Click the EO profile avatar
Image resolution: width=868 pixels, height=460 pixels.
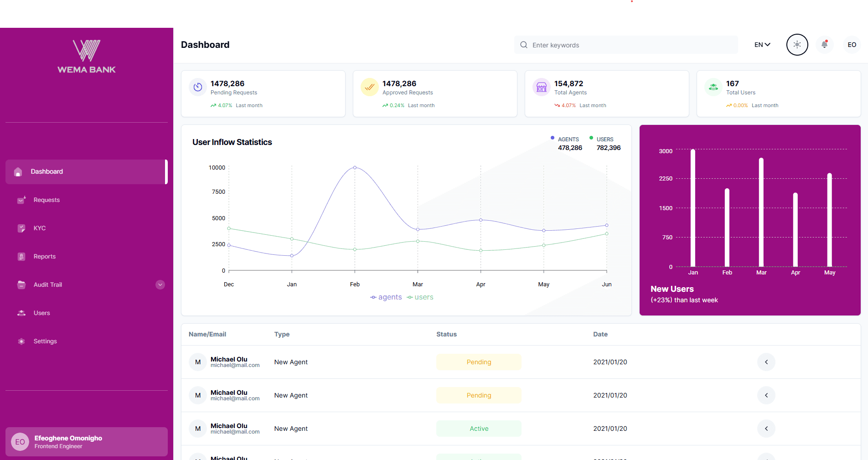852,44
